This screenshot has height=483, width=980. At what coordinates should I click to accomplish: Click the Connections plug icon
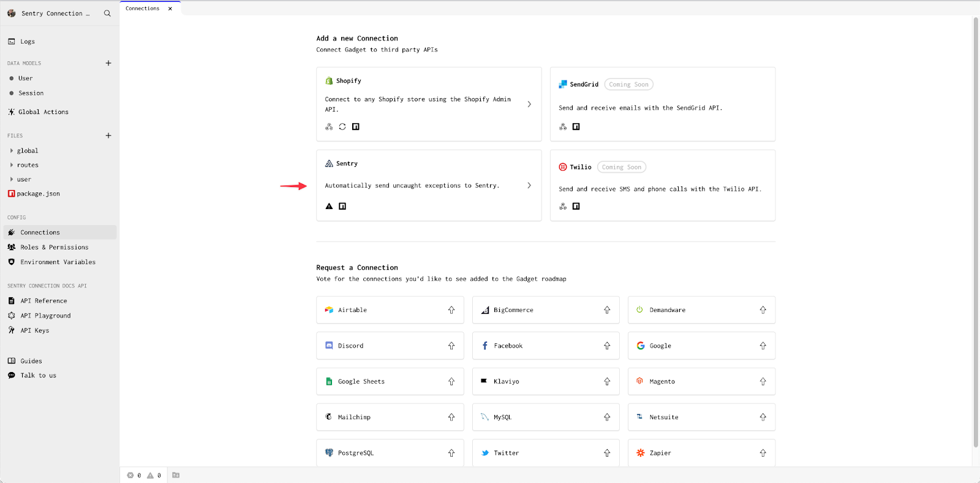(x=12, y=232)
